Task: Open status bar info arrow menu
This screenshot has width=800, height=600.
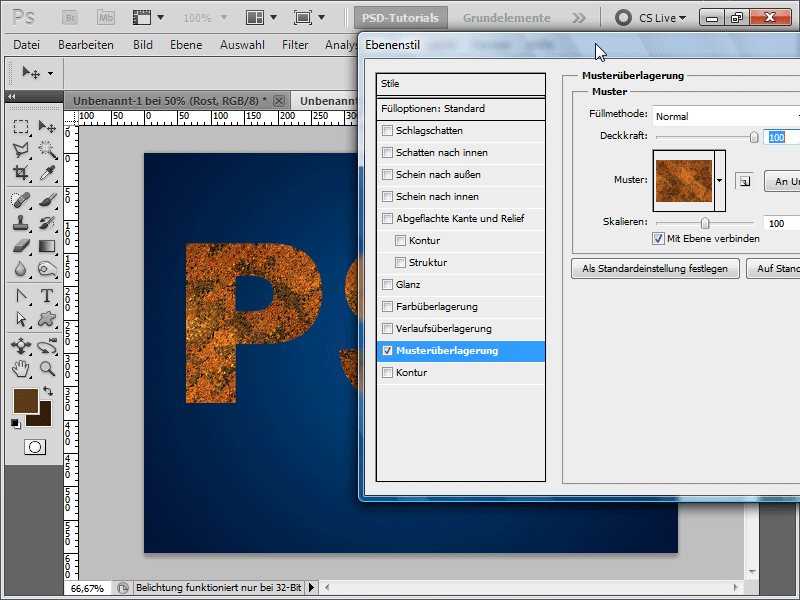Action: pos(311,588)
